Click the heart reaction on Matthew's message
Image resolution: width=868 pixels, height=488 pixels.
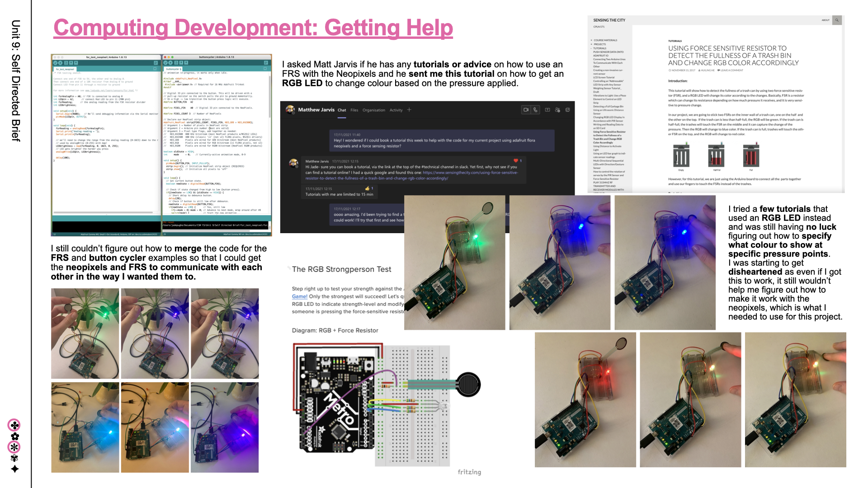[x=515, y=161]
